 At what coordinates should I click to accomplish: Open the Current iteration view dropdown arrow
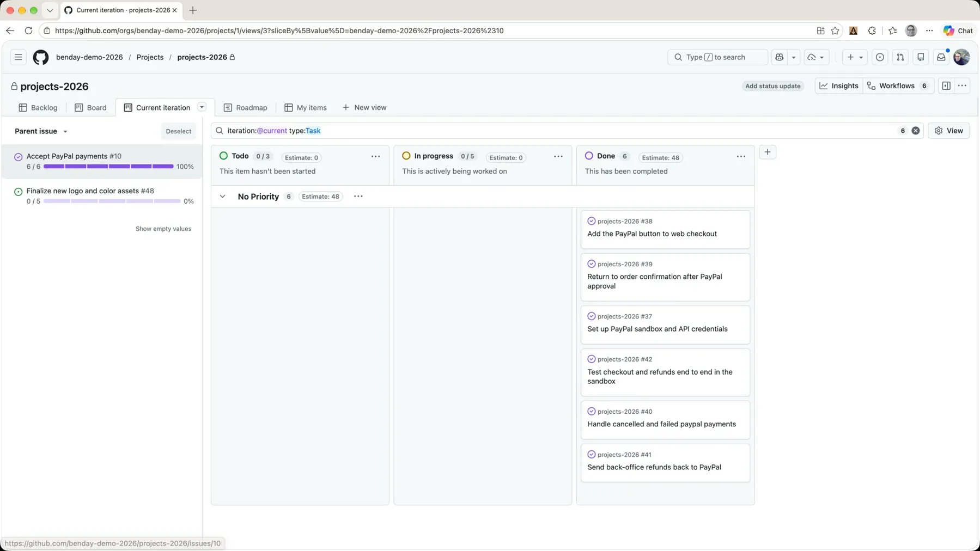point(202,107)
